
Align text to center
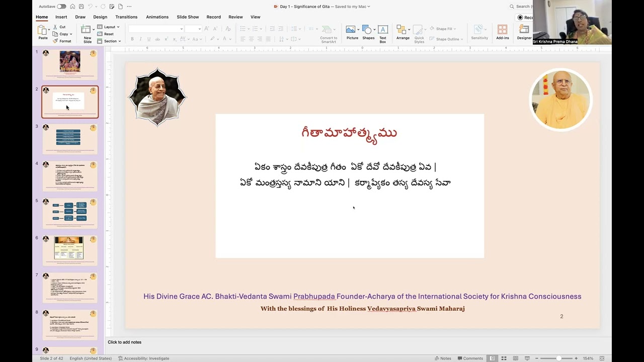tap(251, 39)
